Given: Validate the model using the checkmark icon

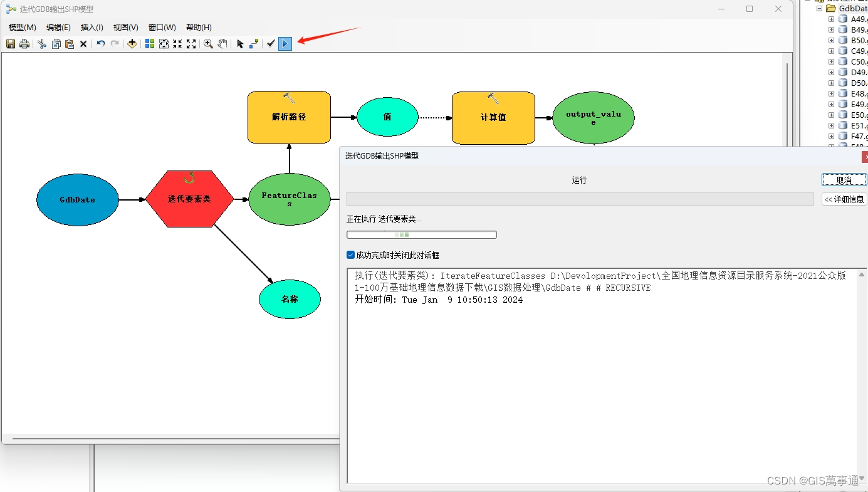Looking at the screenshot, I should coord(270,43).
